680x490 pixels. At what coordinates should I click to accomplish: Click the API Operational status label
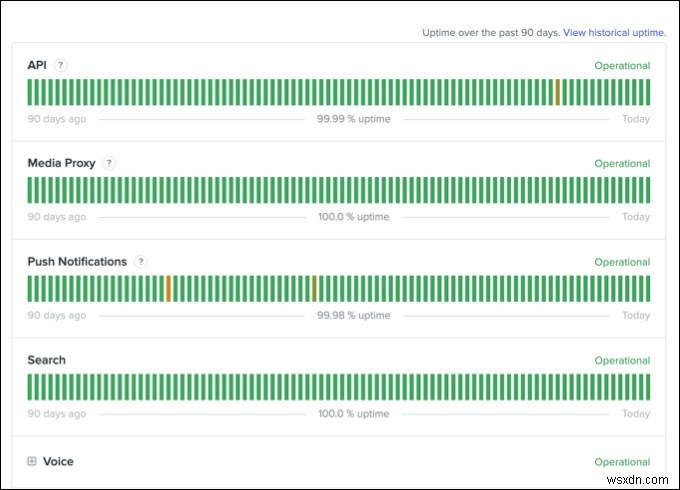(622, 65)
